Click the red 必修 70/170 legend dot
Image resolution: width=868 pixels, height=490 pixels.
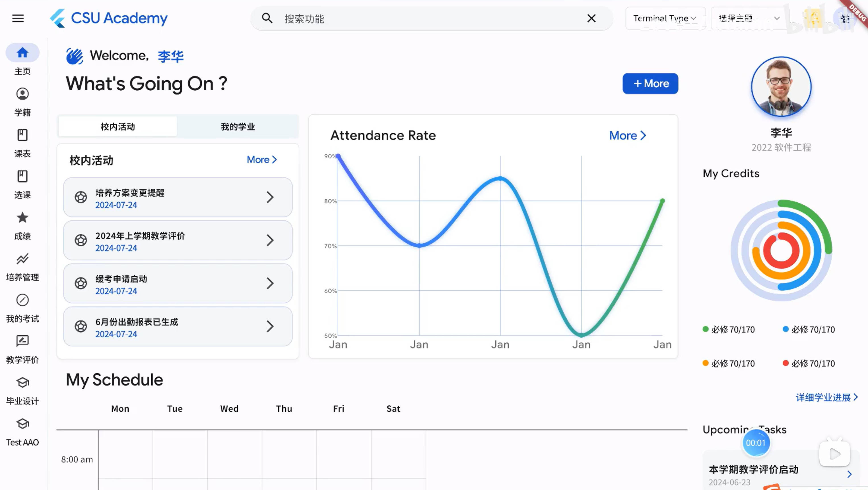click(x=785, y=363)
